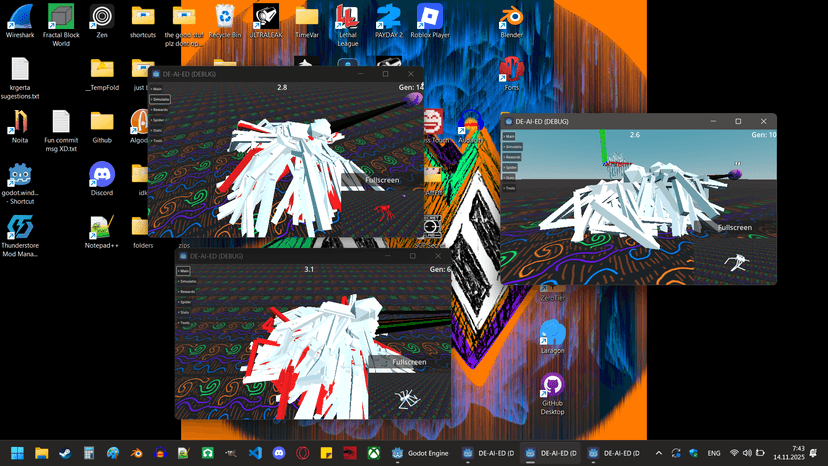
Task: Click Fullscreen in the right DE-AI-ED window
Action: (733, 227)
